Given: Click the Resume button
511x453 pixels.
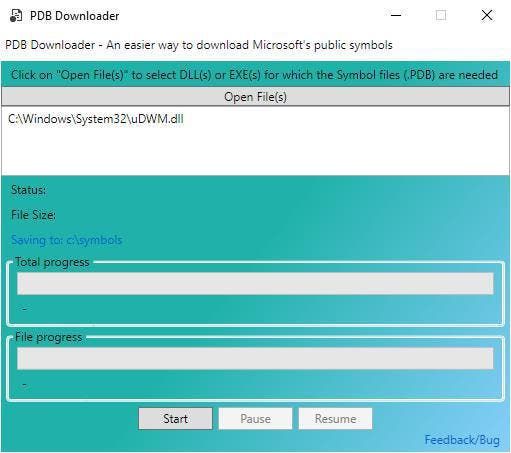Looking at the screenshot, I should (x=335, y=419).
